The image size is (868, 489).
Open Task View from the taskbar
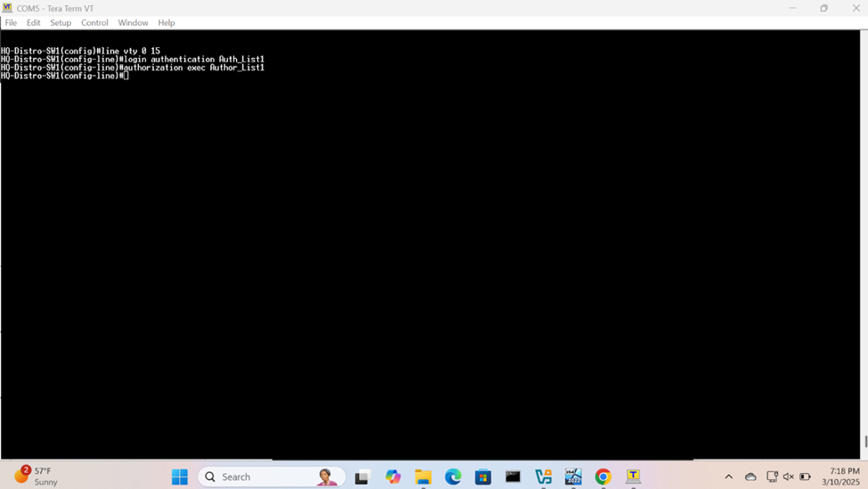[362, 477]
